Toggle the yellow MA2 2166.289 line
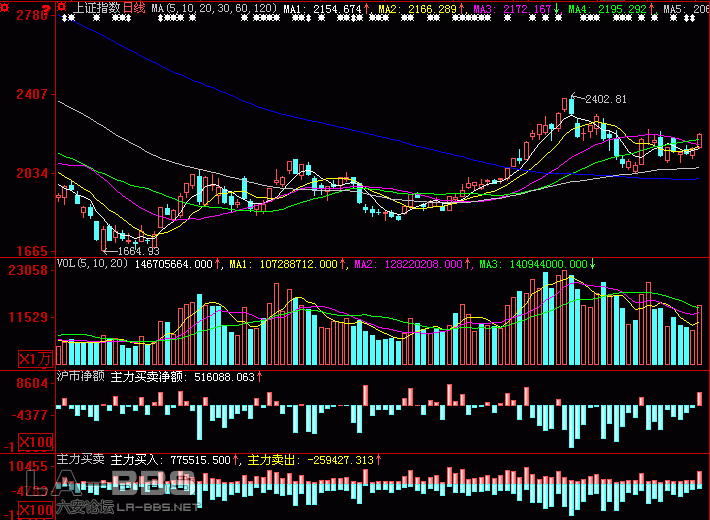The height and width of the screenshot is (520, 710). tap(420, 8)
